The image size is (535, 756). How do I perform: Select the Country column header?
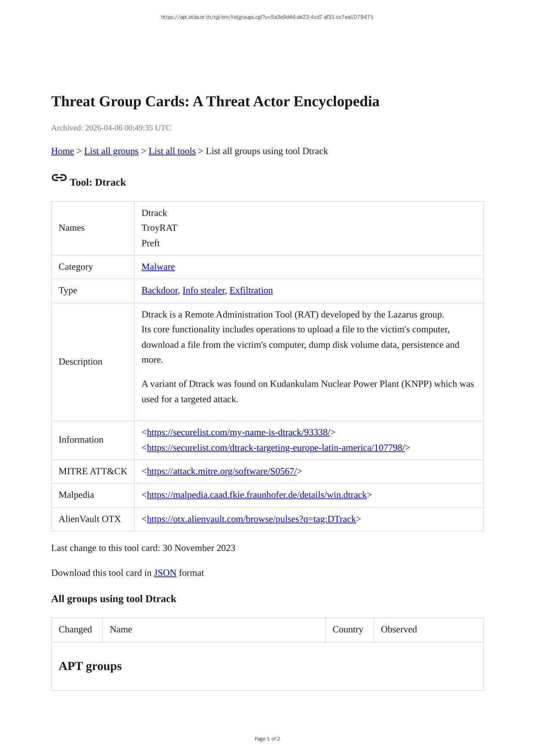[x=348, y=629]
